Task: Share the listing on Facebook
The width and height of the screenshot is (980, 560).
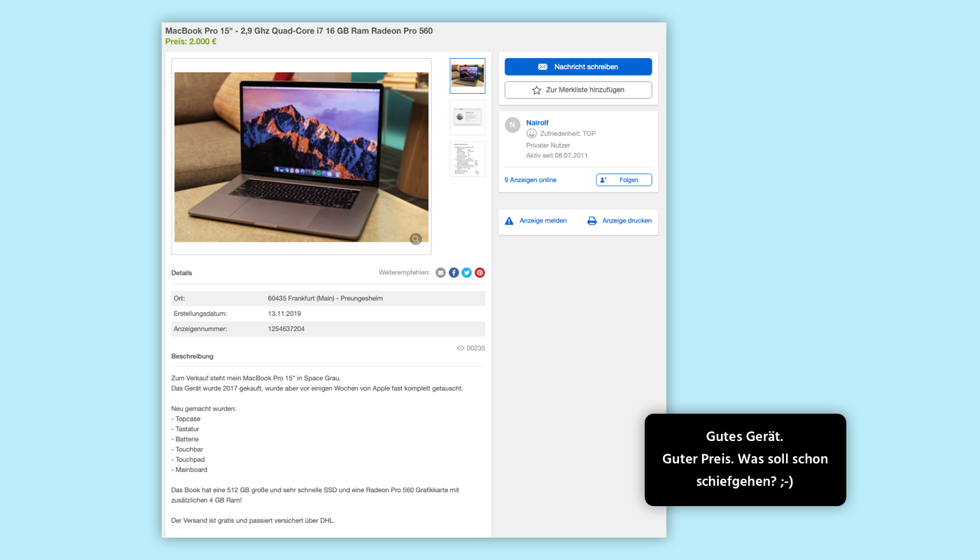Action: (454, 273)
